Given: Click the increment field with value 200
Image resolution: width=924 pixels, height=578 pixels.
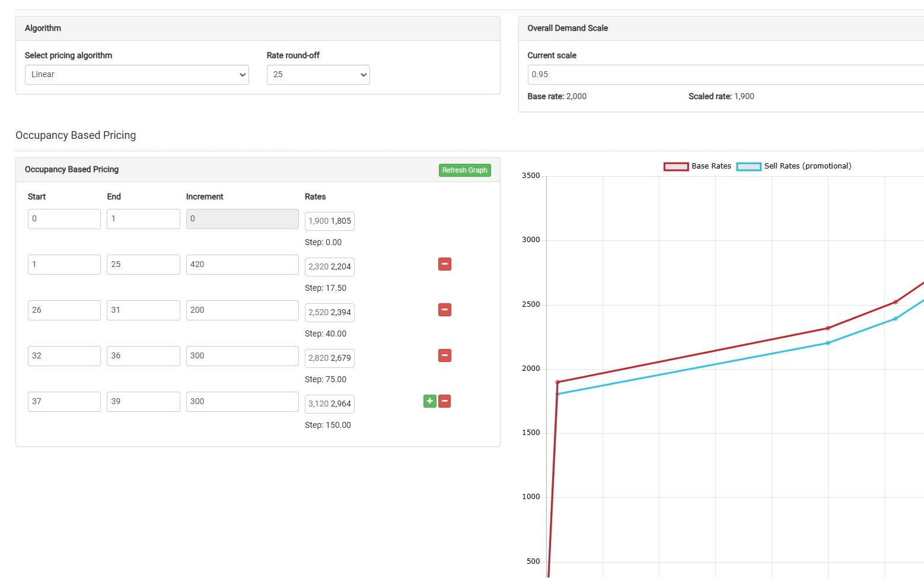Looking at the screenshot, I should pyautogui.click(x=242, y=310).
